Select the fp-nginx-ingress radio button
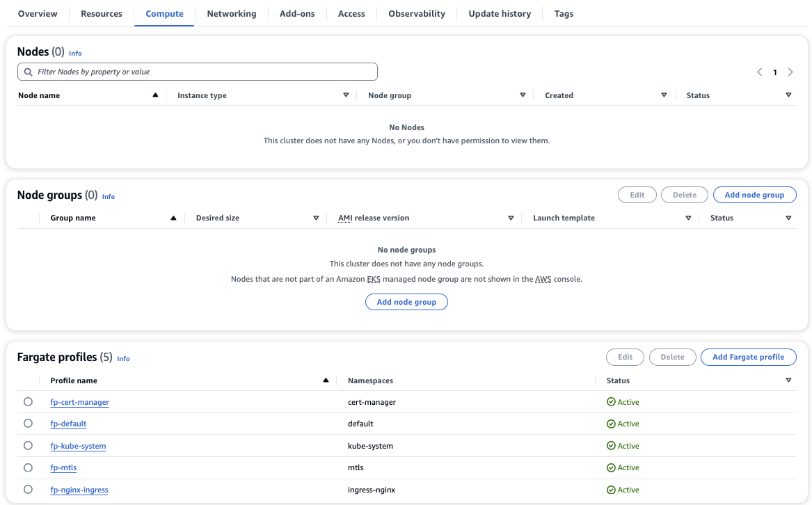The width and height of the screenshot is (812, 505). (x=28, y=490)
